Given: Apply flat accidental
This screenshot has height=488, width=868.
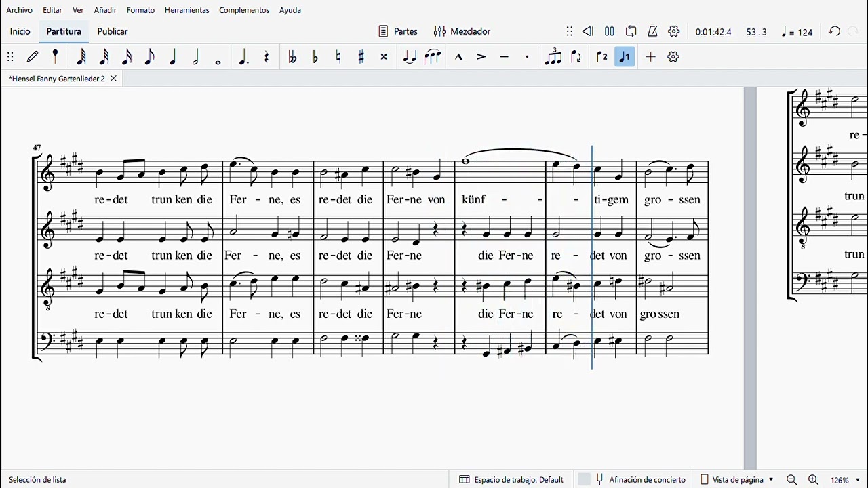Looking at the screenshot, I should 315,57.
